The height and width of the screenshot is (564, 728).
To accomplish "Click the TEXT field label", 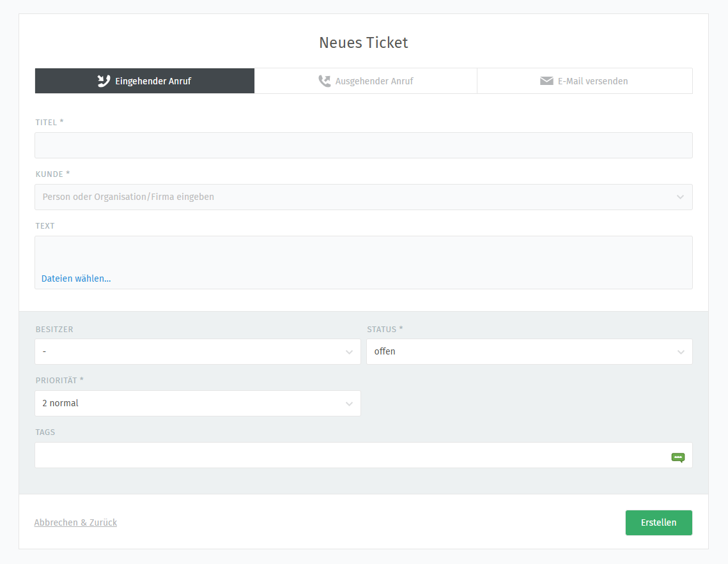I will click(45, 226).
